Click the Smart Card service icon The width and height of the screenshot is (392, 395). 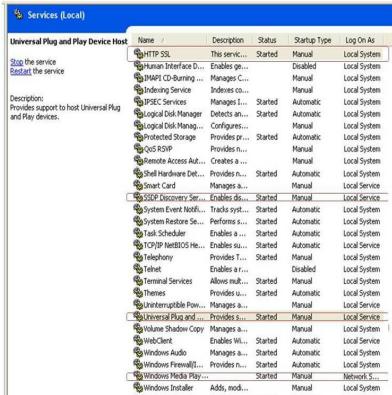[x=138, y=185]
